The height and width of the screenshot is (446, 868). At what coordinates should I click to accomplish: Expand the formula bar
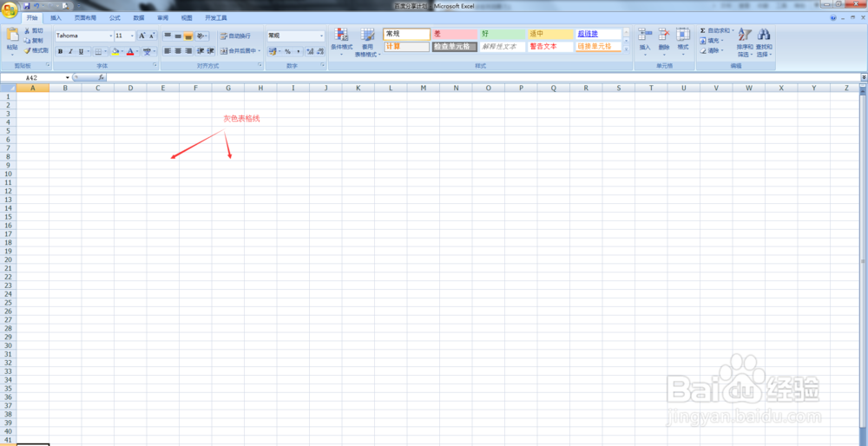coord(864,77)
